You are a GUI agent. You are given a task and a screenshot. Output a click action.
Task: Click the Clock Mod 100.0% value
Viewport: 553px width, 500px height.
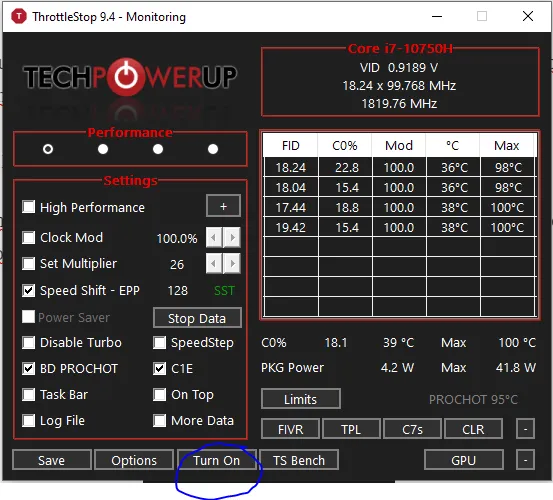tap(177, 238)
